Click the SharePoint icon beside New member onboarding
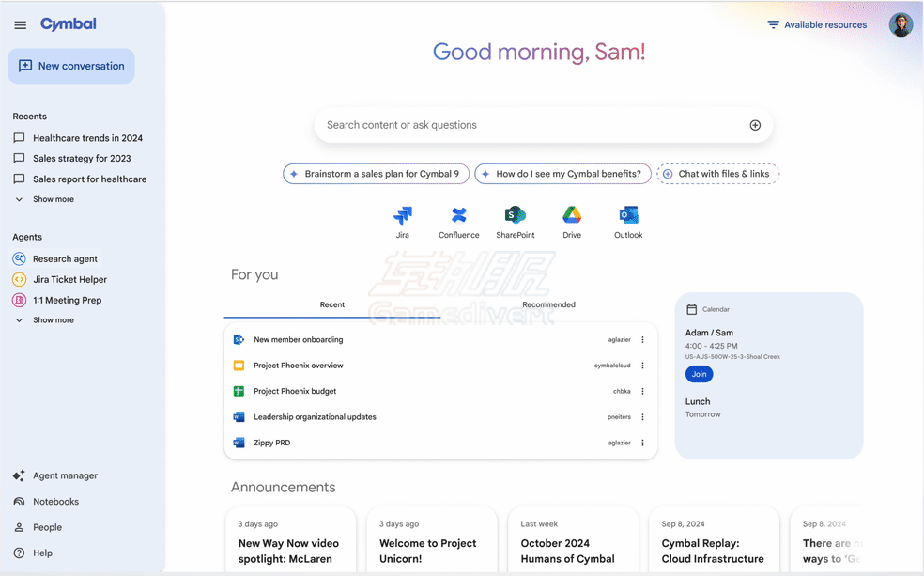This screenshot has height=576, width=924. (x=239, y=339)
